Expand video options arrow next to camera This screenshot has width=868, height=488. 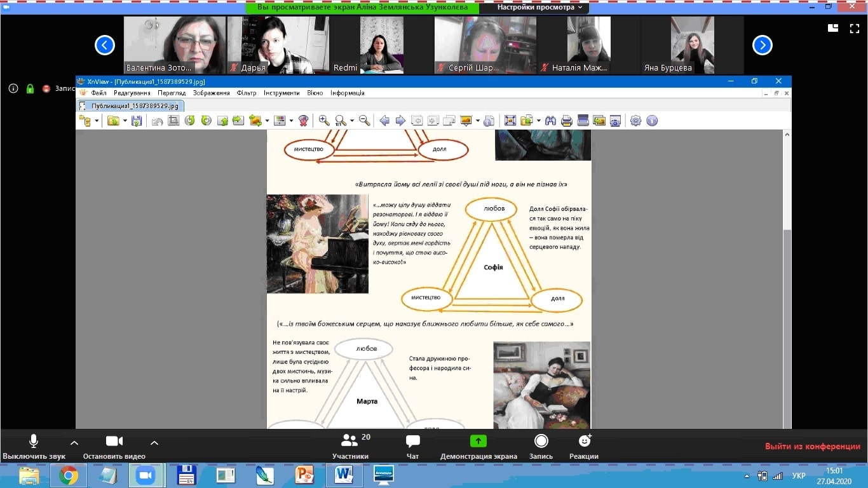pyautogui.click(x=154, y=443)
